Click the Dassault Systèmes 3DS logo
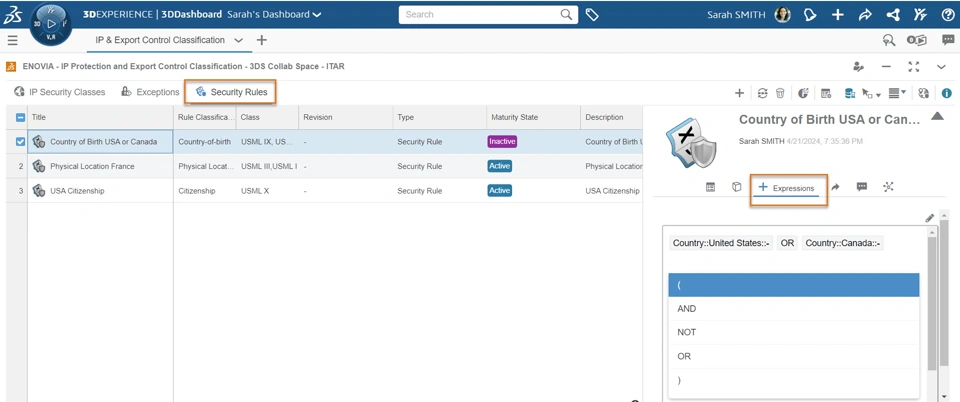 coord(13,15)
